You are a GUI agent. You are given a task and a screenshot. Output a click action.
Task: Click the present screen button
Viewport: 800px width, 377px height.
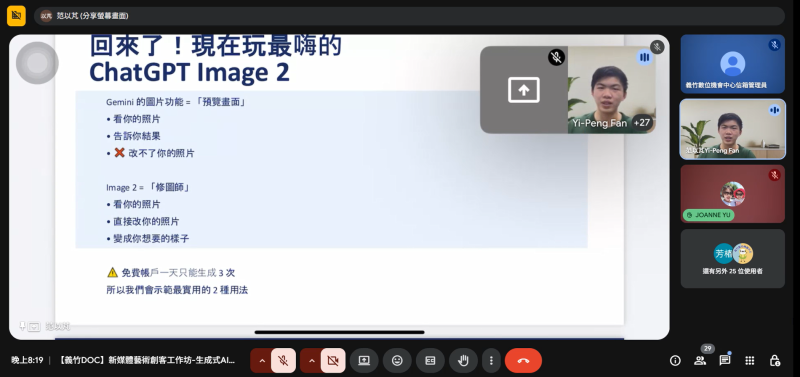[364, 361]
